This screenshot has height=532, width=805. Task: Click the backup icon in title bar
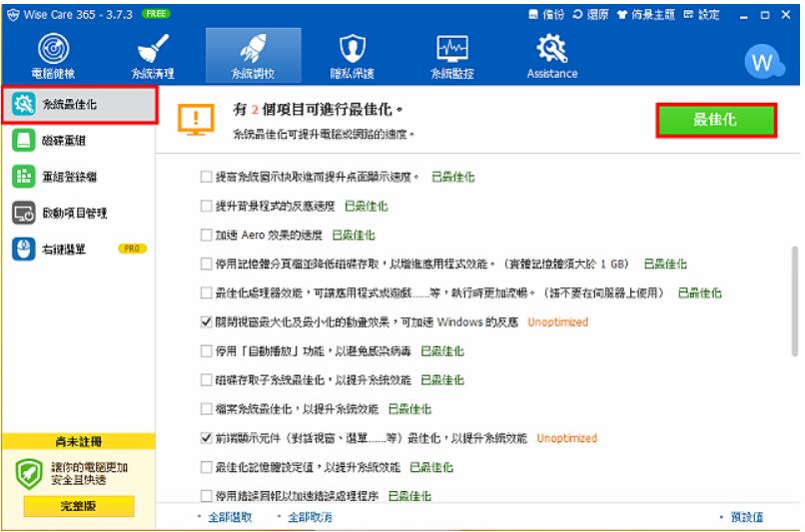pos(533,14)
